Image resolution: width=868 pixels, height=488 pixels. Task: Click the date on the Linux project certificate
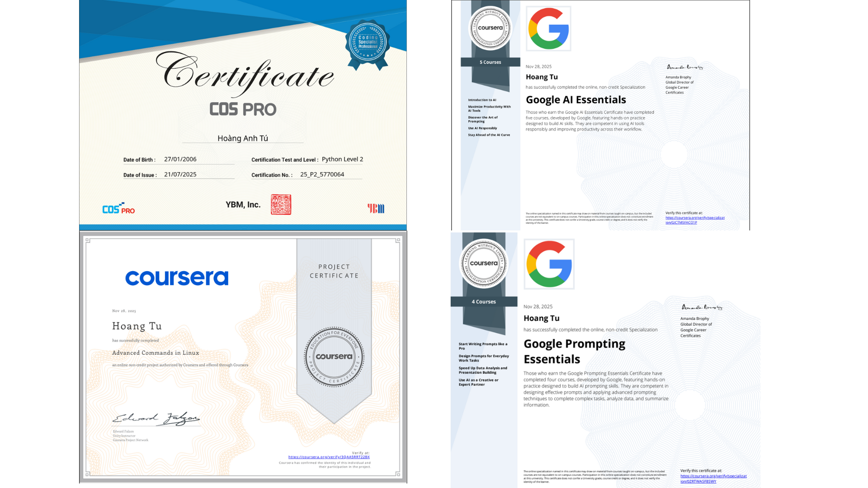tap(124, 311)
